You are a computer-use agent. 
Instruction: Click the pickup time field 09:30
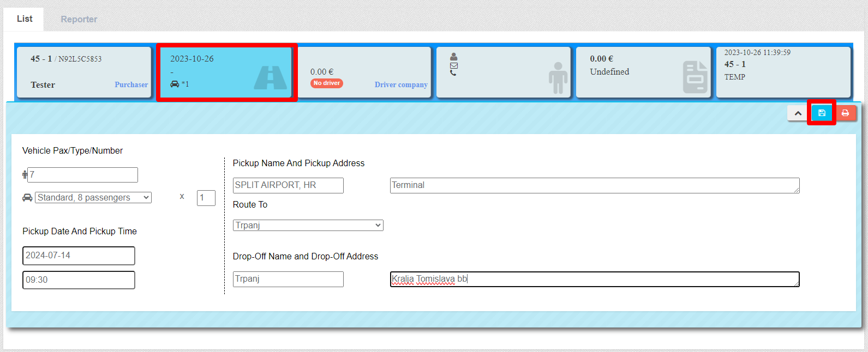coord(79,280)
